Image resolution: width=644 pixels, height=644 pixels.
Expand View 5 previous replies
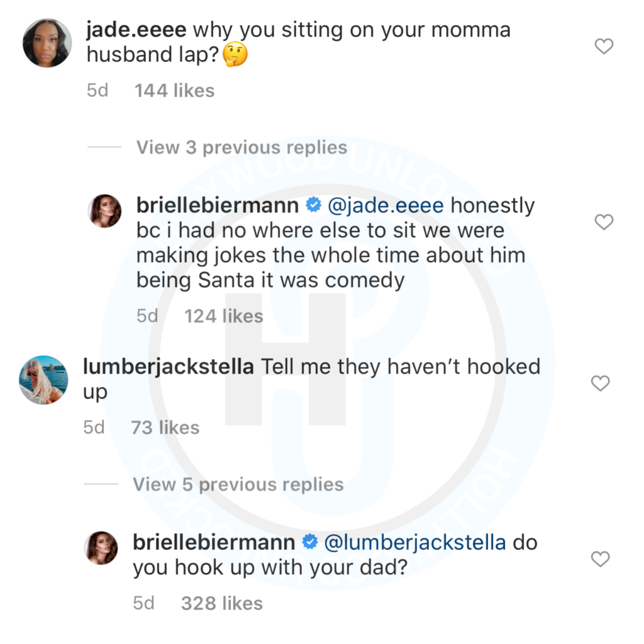(x=238, y=484)
